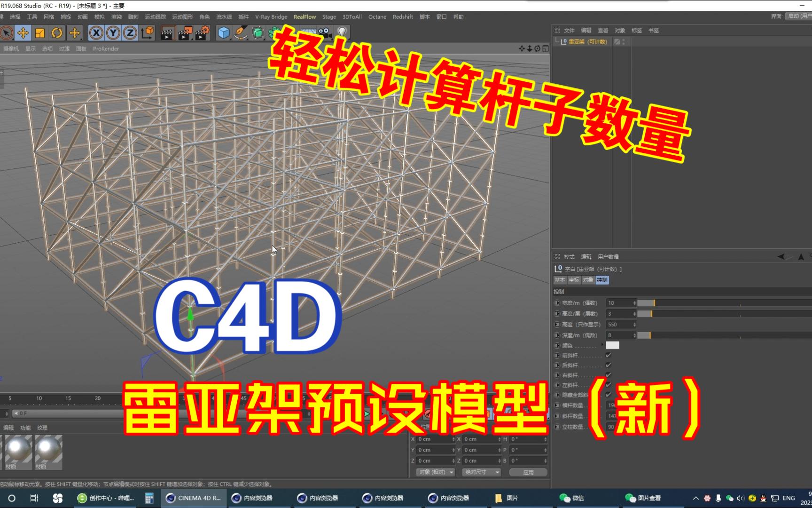812x508 pixels.
Task: Uncheck the 后斜杆 checkbox
Action: (609, 365)
